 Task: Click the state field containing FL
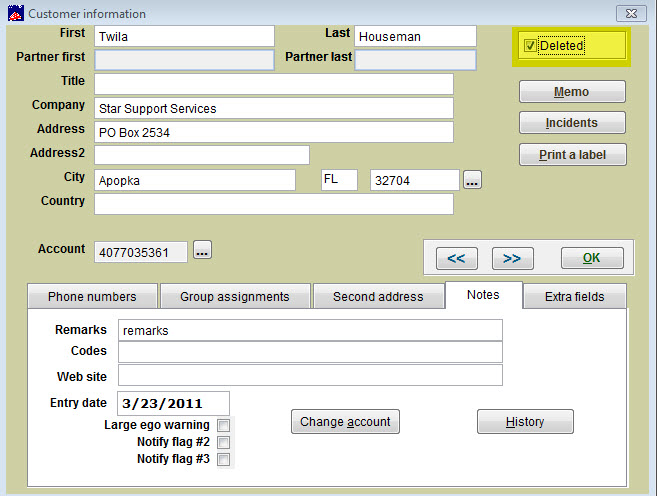pos(339,180)
